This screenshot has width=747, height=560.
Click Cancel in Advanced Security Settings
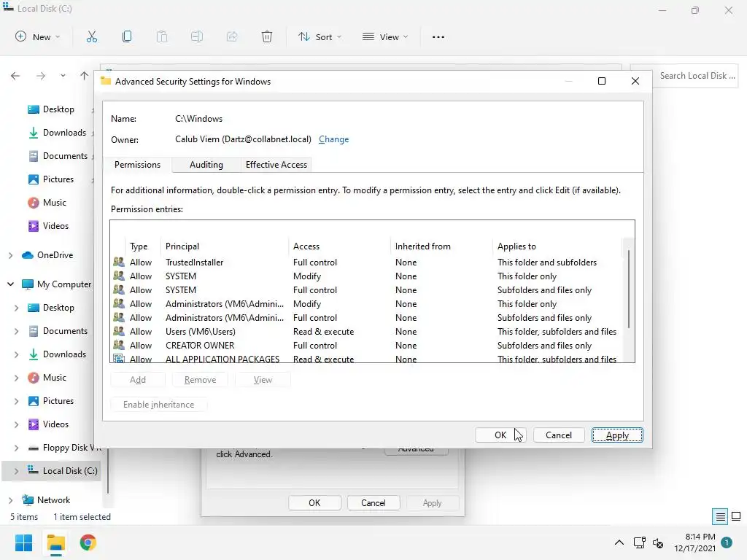pos(558,435)
